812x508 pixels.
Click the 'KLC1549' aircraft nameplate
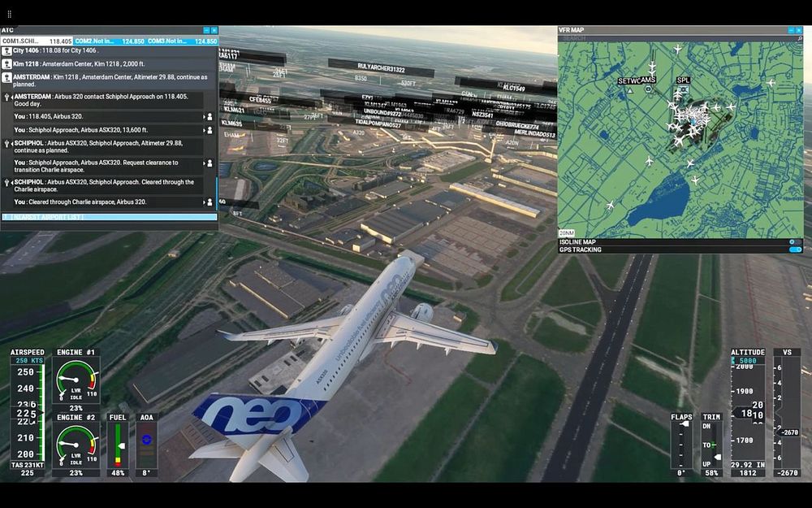[514, 88]
